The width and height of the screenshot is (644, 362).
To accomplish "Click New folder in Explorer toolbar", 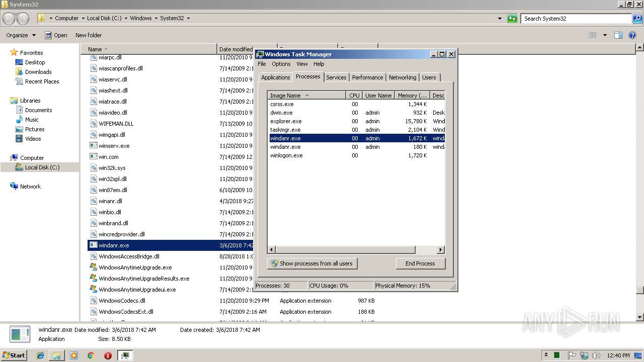I will click(89, 35).
